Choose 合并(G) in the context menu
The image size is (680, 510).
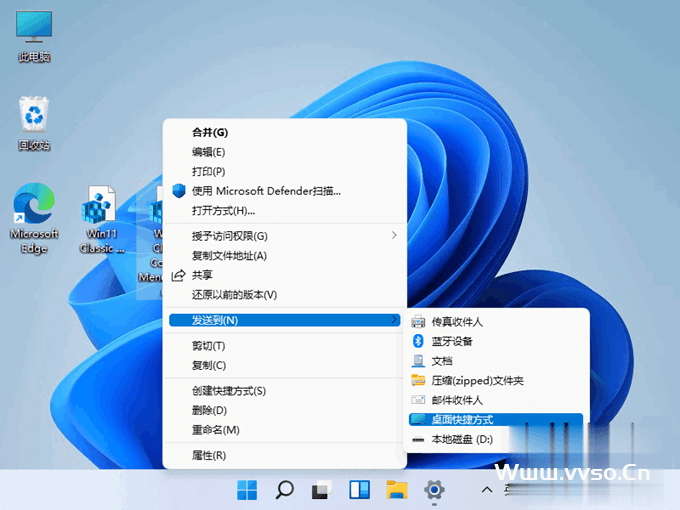click(x=284, y=132)
